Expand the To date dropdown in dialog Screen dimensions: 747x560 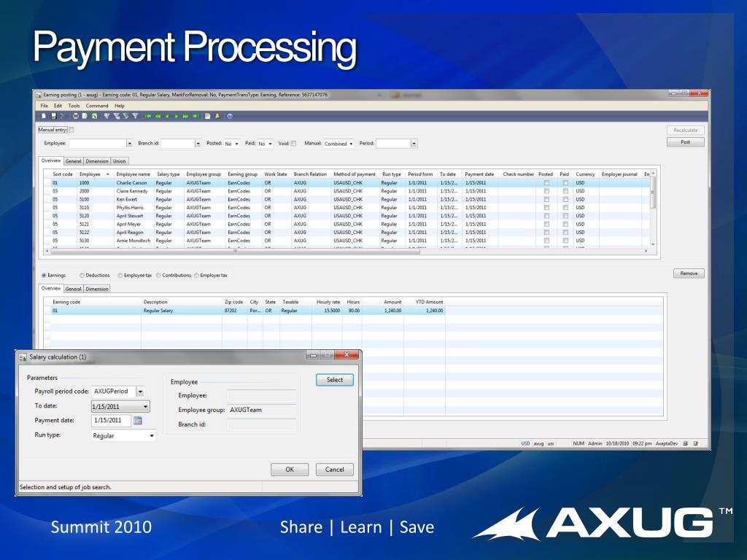pyautogui.click(x=146, y=407)
